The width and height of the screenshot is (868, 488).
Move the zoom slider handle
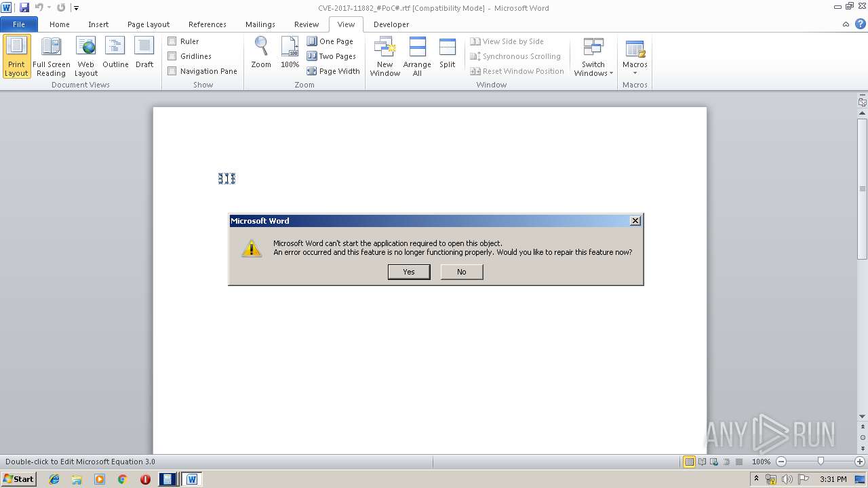[x=821, y=462]
